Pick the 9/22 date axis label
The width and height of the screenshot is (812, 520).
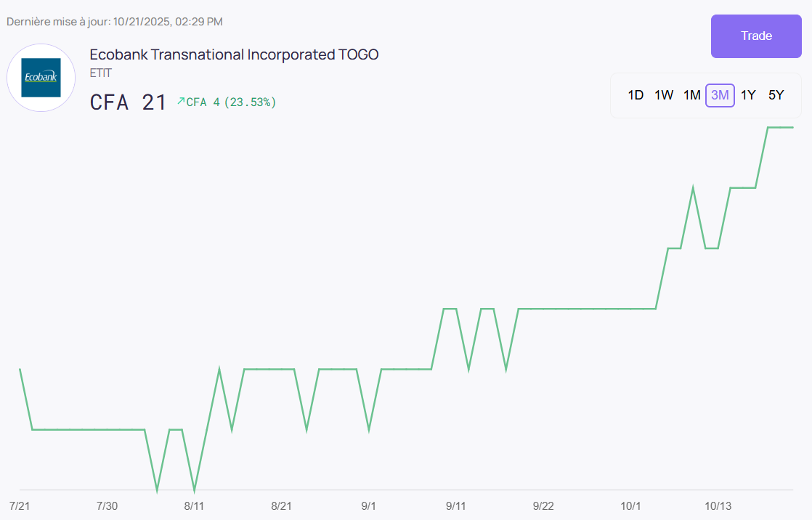pos(543,505)
